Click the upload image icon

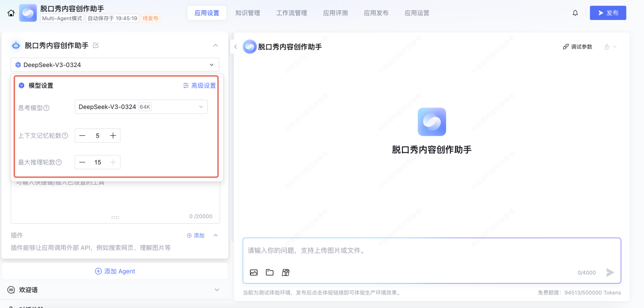[254, 273]
